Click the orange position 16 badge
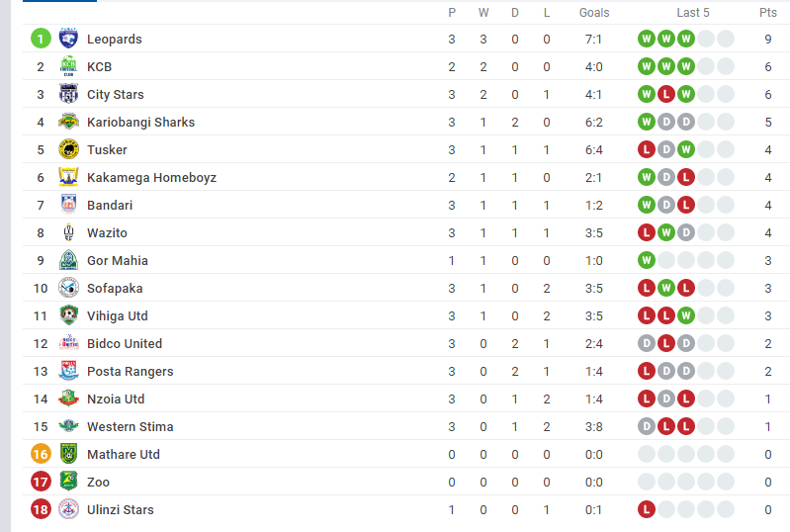 (x=41, y=455)
